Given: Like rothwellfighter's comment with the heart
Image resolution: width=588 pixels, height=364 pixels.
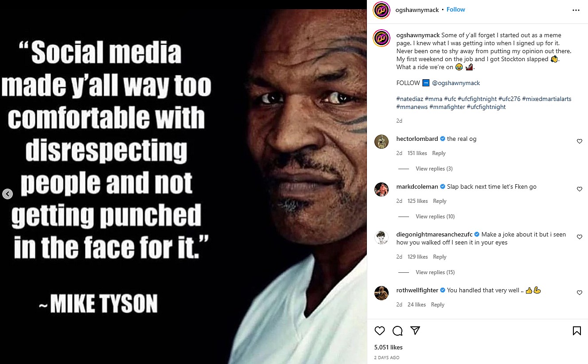Looking at the screenshot, I should pos(579,293).
